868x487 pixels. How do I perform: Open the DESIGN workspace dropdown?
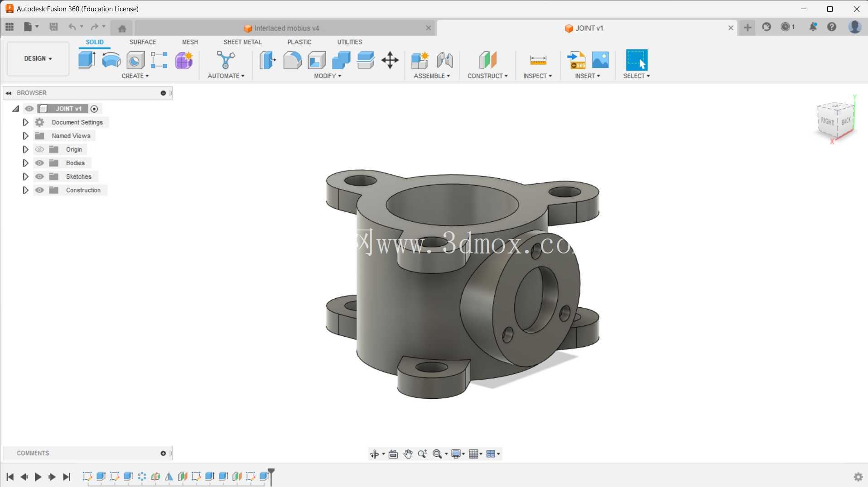[38, 58]
